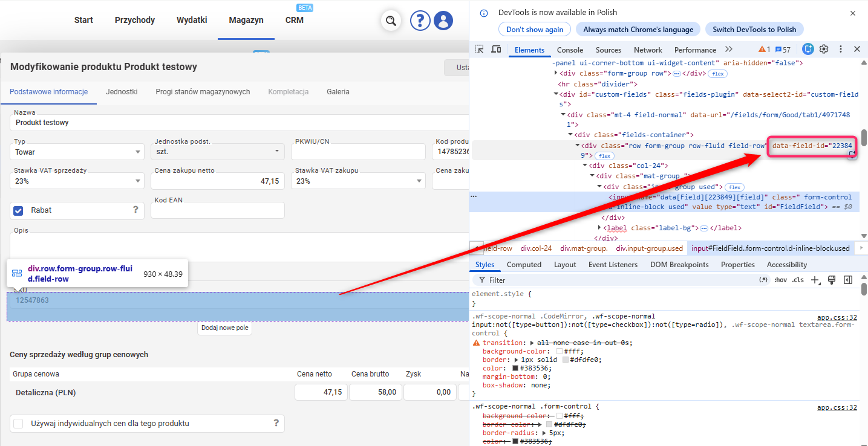Viewport: 868px width, 446px height.
Task: Collapse the fields-container div node
Action: [570, 135]
